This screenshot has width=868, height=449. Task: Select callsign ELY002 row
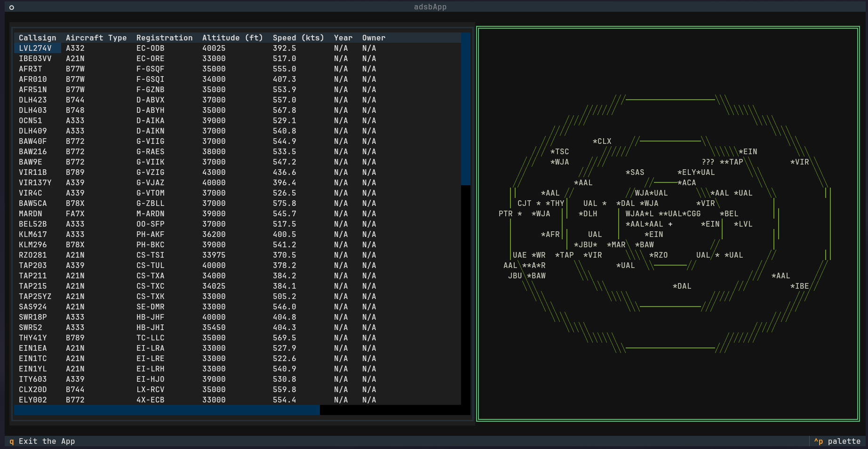coord(238,400)
